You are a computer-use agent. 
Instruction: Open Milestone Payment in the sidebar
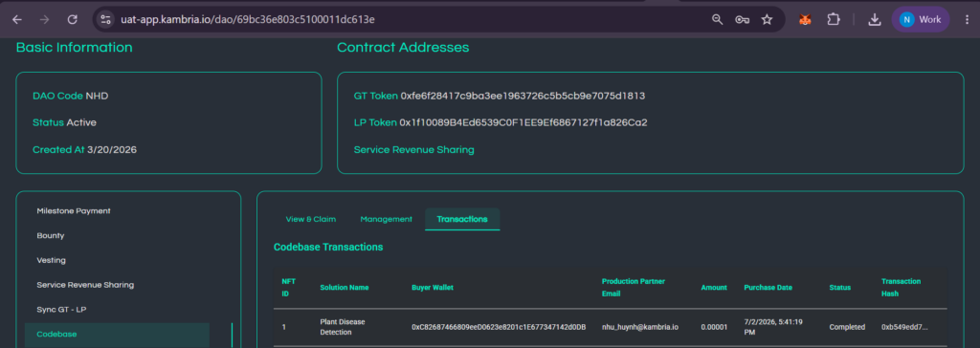pos(74,211)
